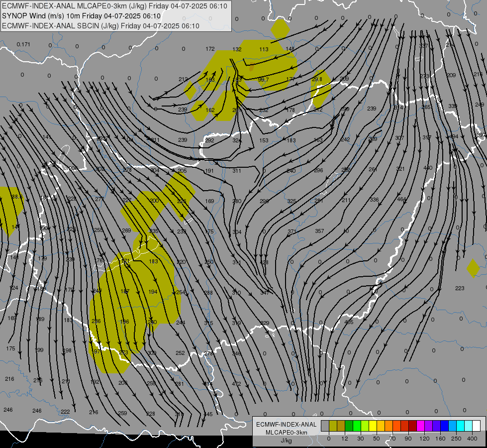
Task: Click the map value '464'
Action: [401, 199]
